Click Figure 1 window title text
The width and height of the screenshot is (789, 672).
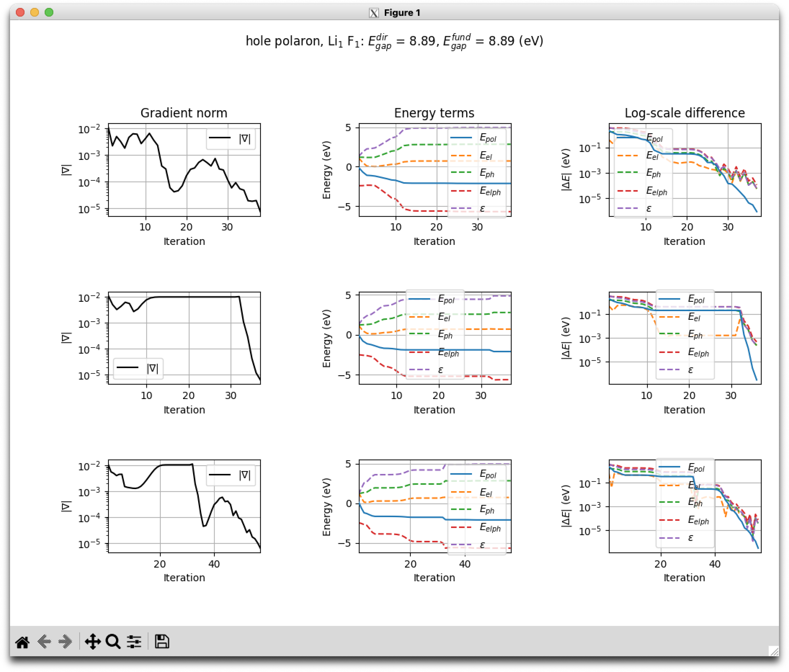(x=402, y=13)
